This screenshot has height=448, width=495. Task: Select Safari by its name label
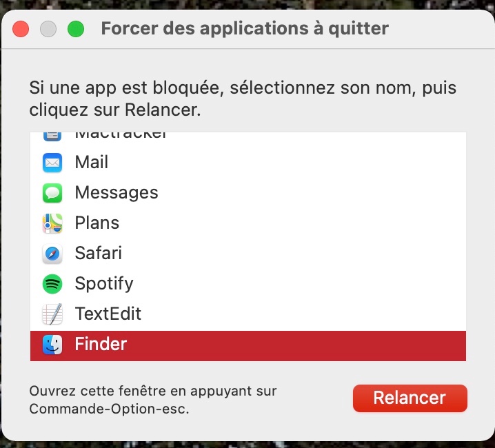click(x=98, y=254)
